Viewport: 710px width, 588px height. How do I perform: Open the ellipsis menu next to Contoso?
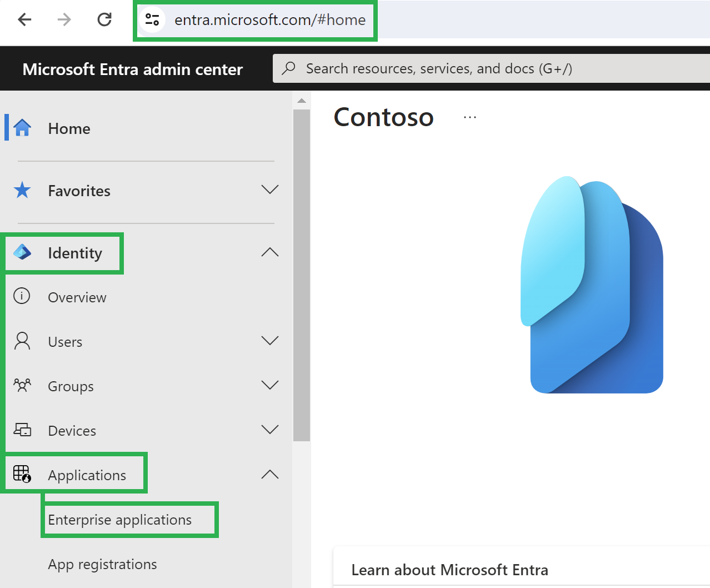point(470,117)
